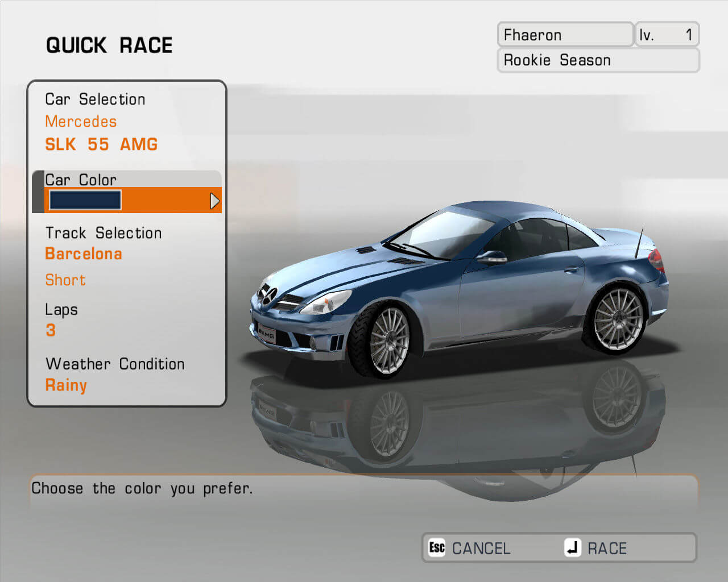Image resolution: width=728 pixels, height=582 pixels.
Task: Select the dark blue car color swatch
Action: click(85, 200)
